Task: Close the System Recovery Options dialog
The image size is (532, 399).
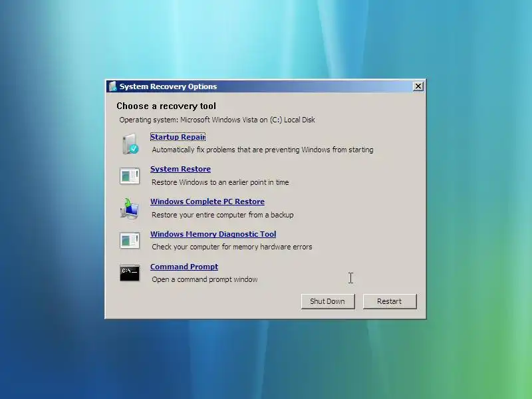Action: coord(418,86)
